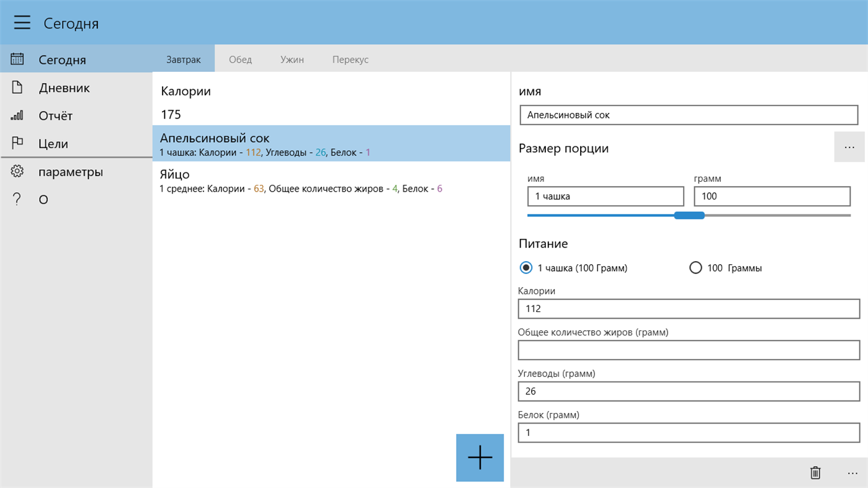Switch to the Обед tab

point(240,60)
